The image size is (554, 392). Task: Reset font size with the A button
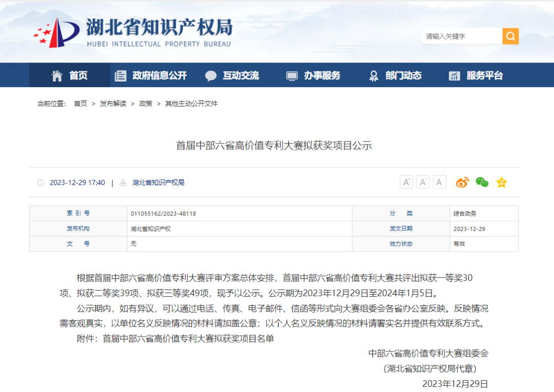pyautogui.click(x=440, y=182)
